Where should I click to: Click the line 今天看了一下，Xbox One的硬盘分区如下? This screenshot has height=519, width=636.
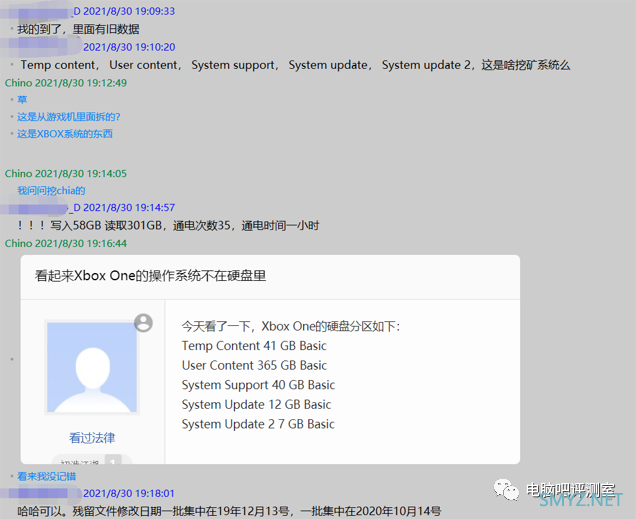pos(291,326)
